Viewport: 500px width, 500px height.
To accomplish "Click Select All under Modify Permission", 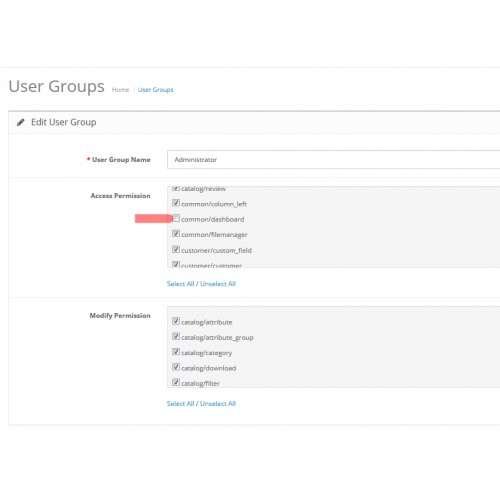I will tap(180, 403).
